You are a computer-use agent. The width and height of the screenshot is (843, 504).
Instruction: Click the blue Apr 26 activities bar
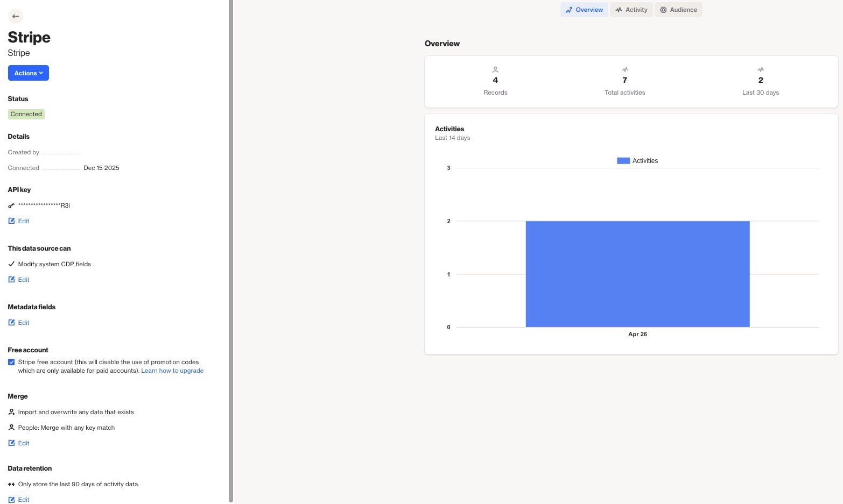pos(637,274)
